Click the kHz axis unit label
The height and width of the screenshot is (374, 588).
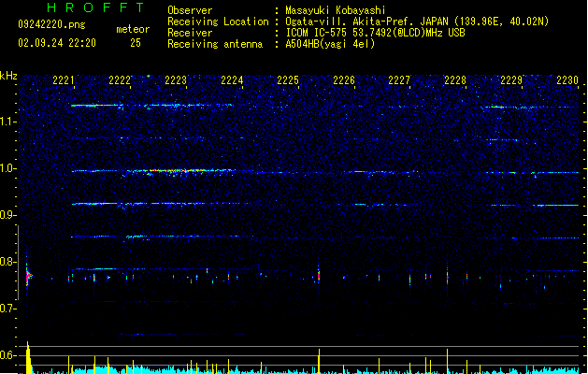[8, 76]
